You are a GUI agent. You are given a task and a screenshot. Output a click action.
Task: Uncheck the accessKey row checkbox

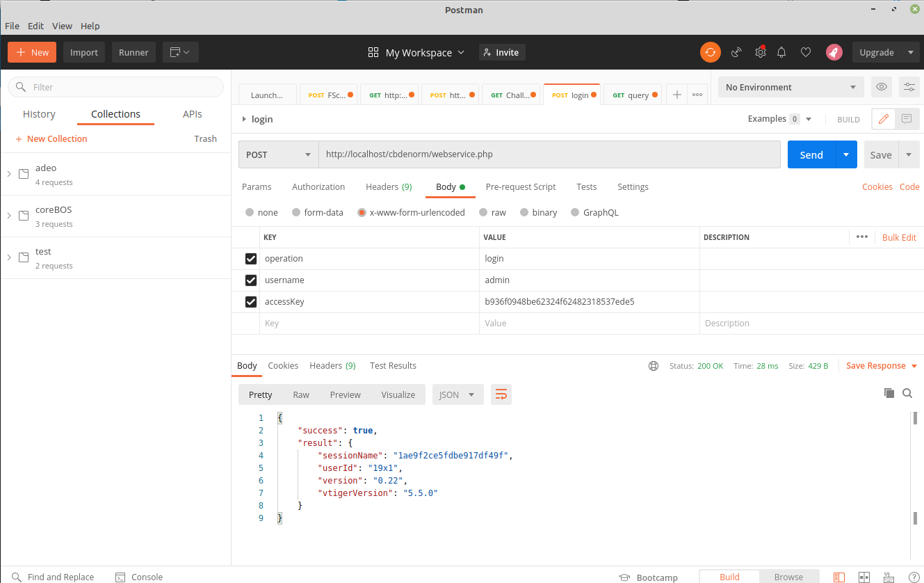pyautogui.click(x=251, y=302)
